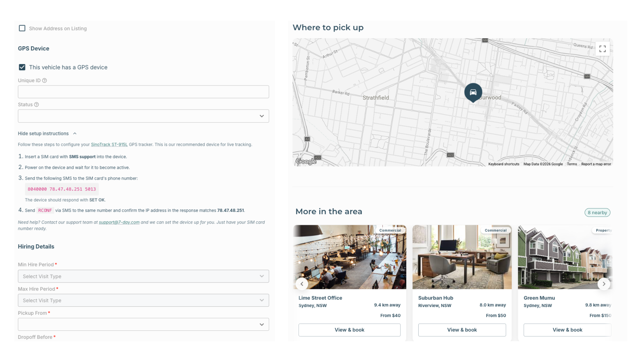Screen dimensions: 644x362
Task: Click the 8.0 km away distance
Action: [x=493, y=305]
